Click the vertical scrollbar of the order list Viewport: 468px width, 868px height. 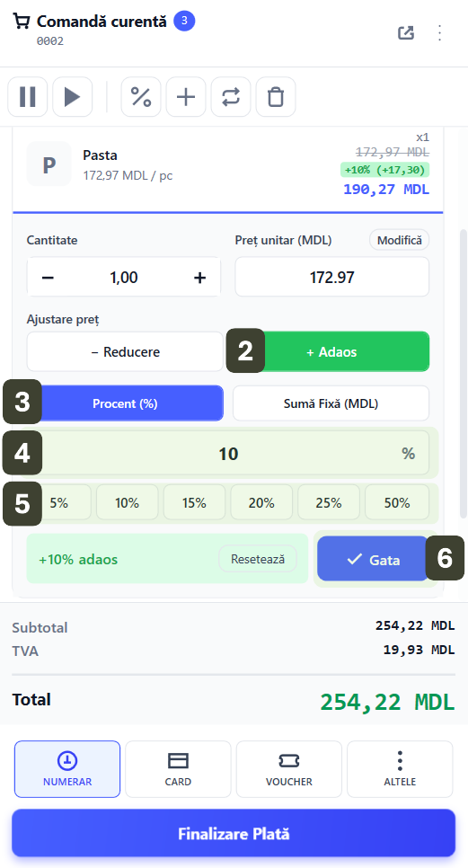pyautogui.click(x=464, y=374)
